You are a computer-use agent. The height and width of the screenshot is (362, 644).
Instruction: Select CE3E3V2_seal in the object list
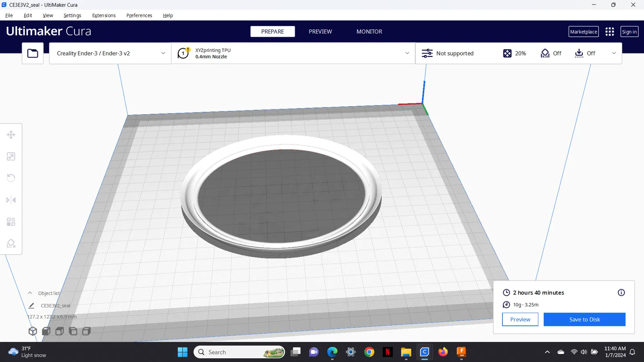point(56,306)
